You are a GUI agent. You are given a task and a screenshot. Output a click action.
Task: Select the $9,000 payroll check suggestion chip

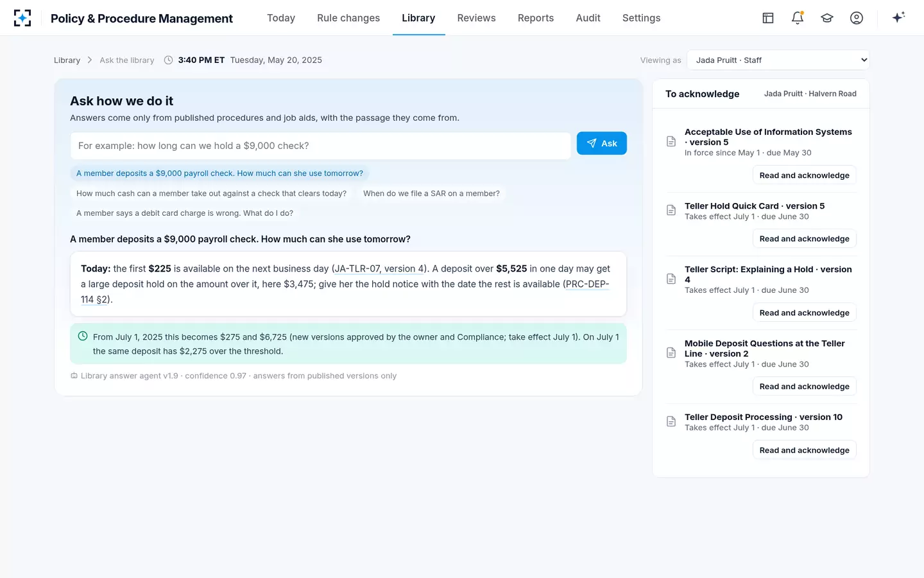pos(219,173)
